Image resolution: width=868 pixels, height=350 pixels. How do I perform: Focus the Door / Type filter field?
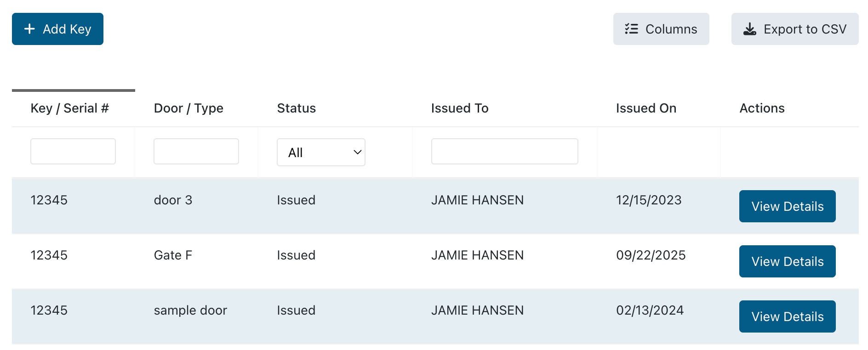(x=196, y=152)
